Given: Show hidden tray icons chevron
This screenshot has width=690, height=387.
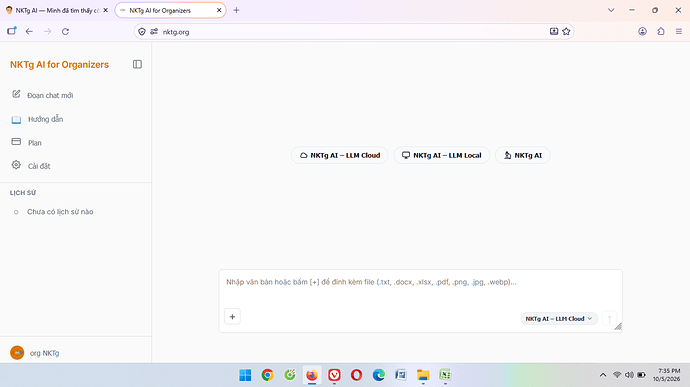Looking at the screenshot, I should 603,375.
